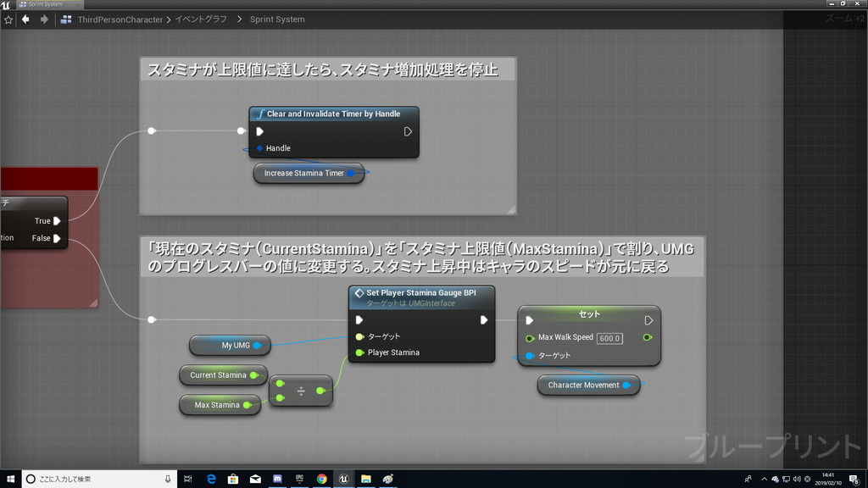Click the microphone icon in search box
The height and width of the screenshot is (488, 868).
168,480
